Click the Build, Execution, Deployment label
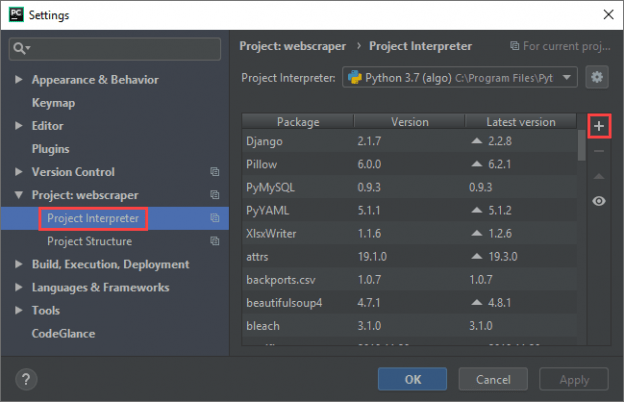 [111, 264]
